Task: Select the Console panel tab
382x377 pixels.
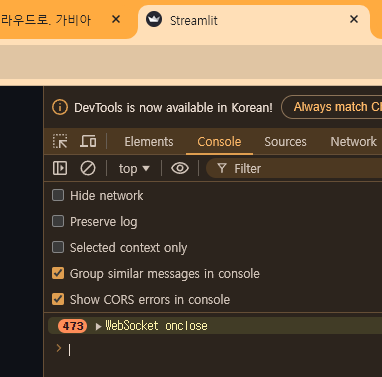Action: (219, 142)
